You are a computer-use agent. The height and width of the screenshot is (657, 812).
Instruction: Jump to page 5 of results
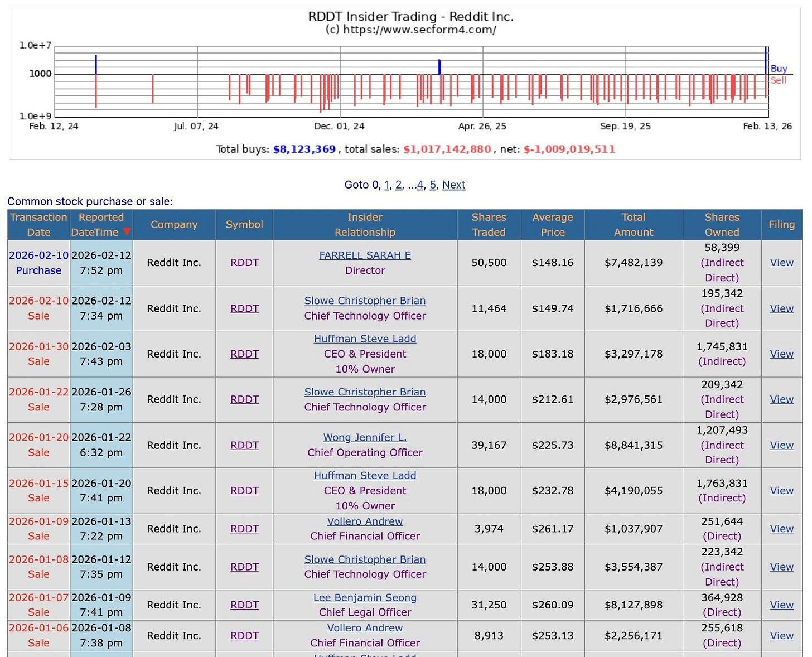tap(433, 185)
